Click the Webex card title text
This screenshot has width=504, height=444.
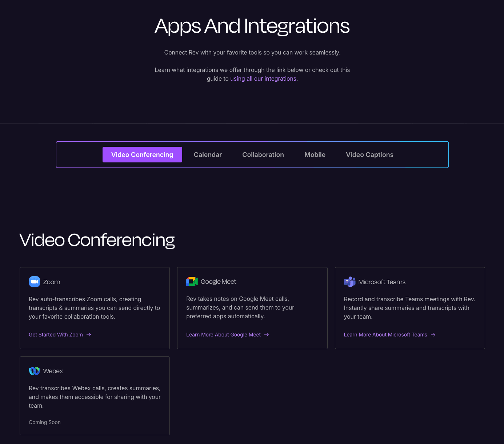53,371
